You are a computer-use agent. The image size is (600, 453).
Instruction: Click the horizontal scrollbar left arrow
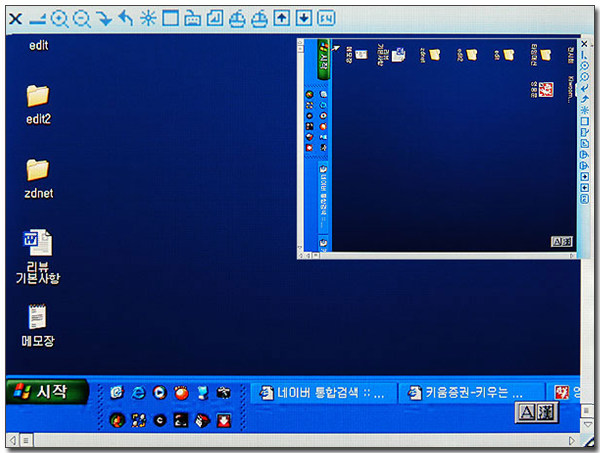coord(12,440)
